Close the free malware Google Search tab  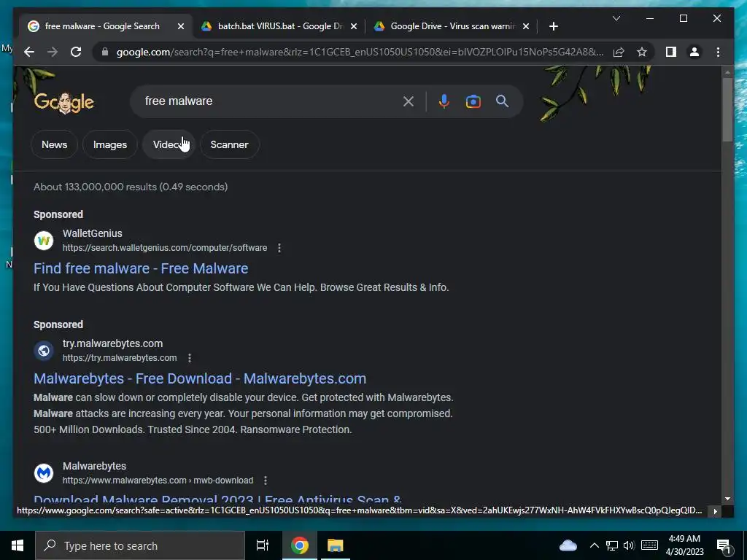(x=181, y=26)
